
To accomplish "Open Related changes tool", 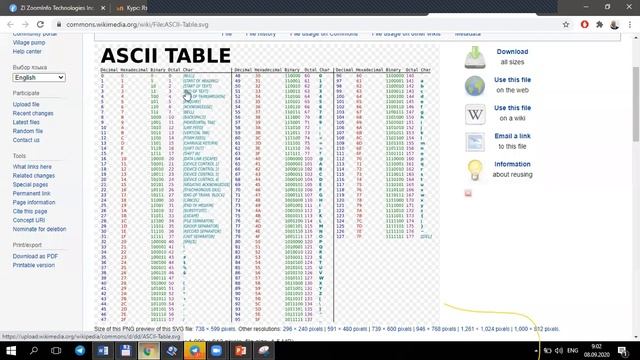I will 33,176.
